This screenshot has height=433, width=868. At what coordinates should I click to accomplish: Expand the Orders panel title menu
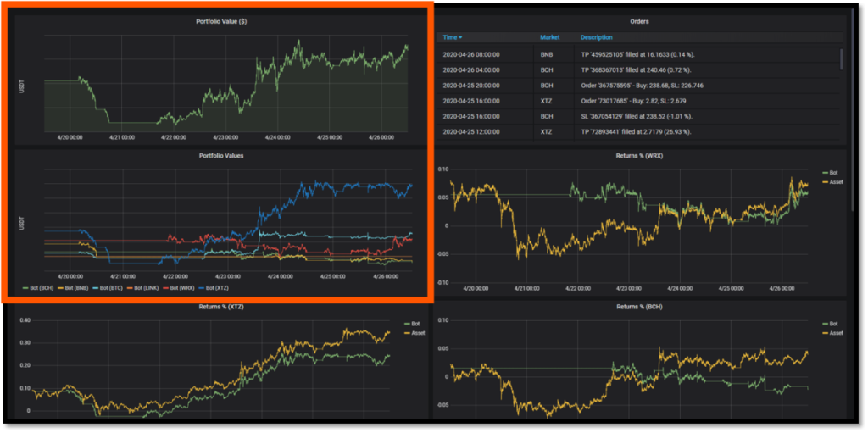coord(639,21)
